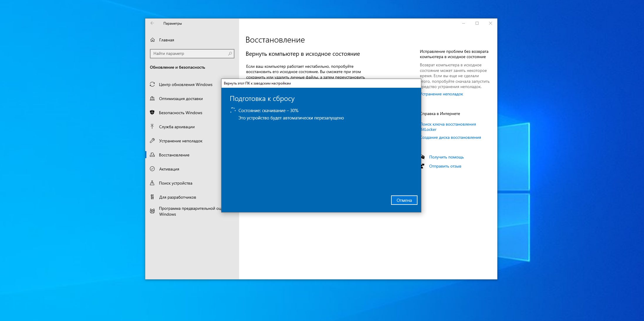644x321 pixels.
Task: Click the Для разработчиков tools icon
Action: click(152, 197)
